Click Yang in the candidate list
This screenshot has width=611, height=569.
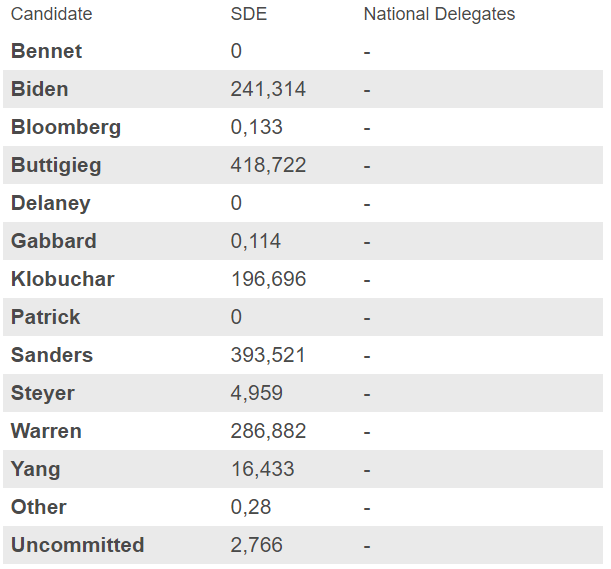tap(35, 469)
